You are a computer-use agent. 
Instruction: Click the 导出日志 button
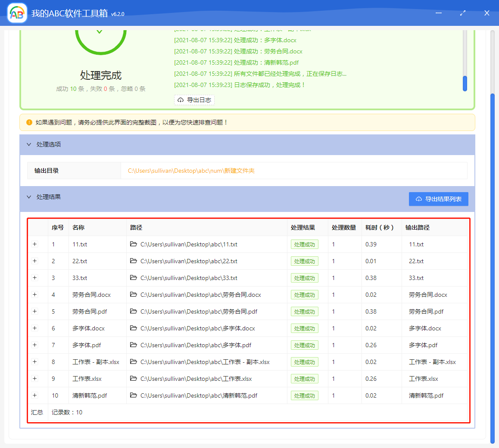194,100
